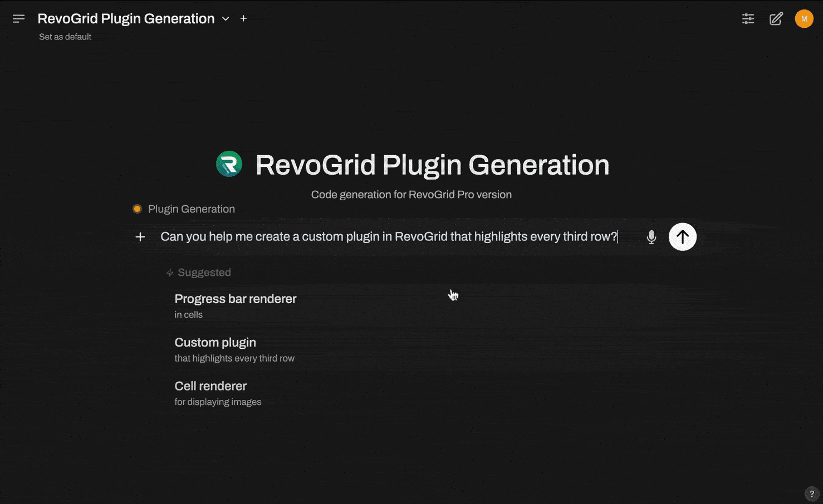The height and width of the screenshot is (504, 823).
Task: Click the orange Plugin Generation indicator
Action: click(137, 209)
